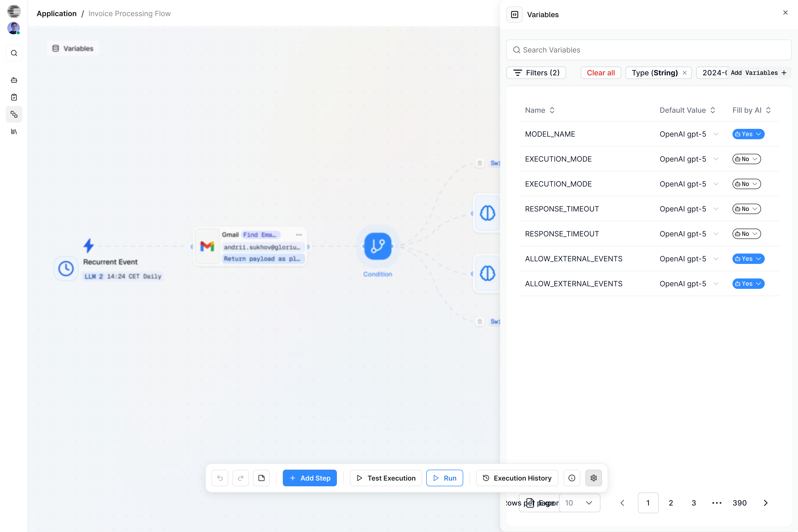This screenshot has width=798, height=532.
Task: Open the tasks clipboard icon in sidebar
Action: 14,97
